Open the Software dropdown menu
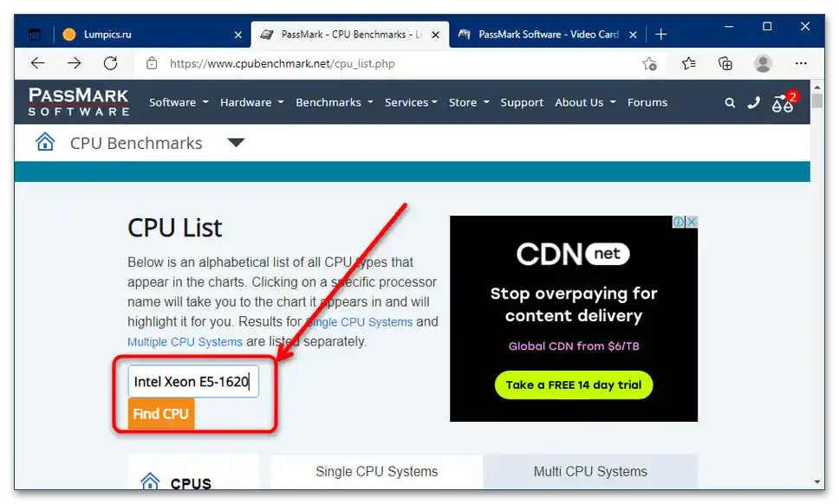This screenshot has height=504, width=839. (x=179, y=102)
